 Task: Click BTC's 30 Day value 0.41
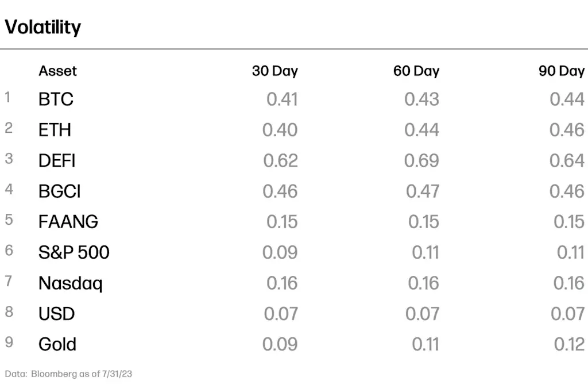[x=282, y=99]
